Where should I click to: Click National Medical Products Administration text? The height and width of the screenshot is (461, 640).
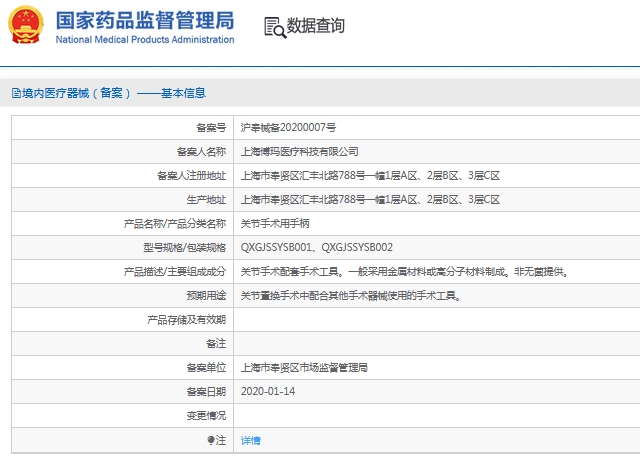click(145, 40)
